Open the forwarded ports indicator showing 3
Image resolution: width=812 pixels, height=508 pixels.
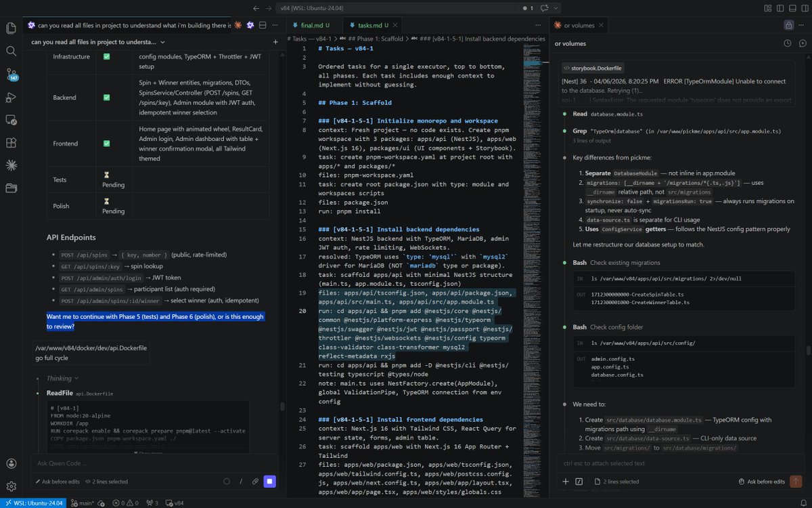(x=152, y=504)
